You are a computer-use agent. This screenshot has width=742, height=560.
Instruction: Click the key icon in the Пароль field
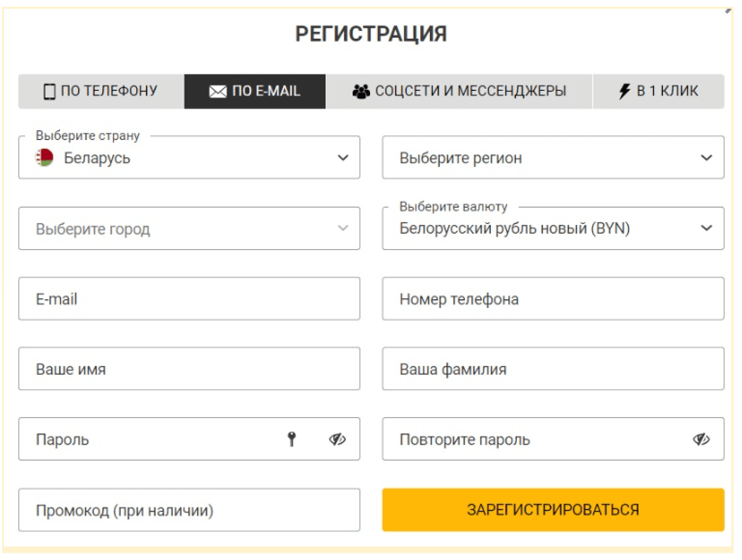(x=292, y=439)
